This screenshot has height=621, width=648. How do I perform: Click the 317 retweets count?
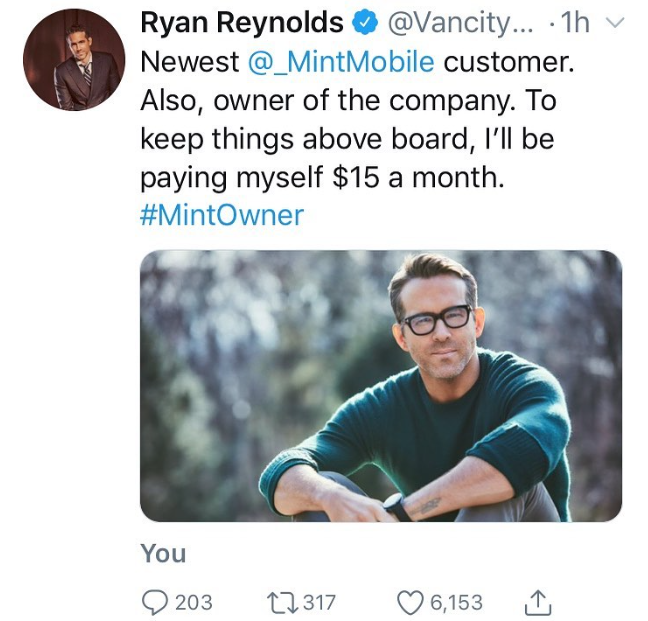(x=319, y=602)
